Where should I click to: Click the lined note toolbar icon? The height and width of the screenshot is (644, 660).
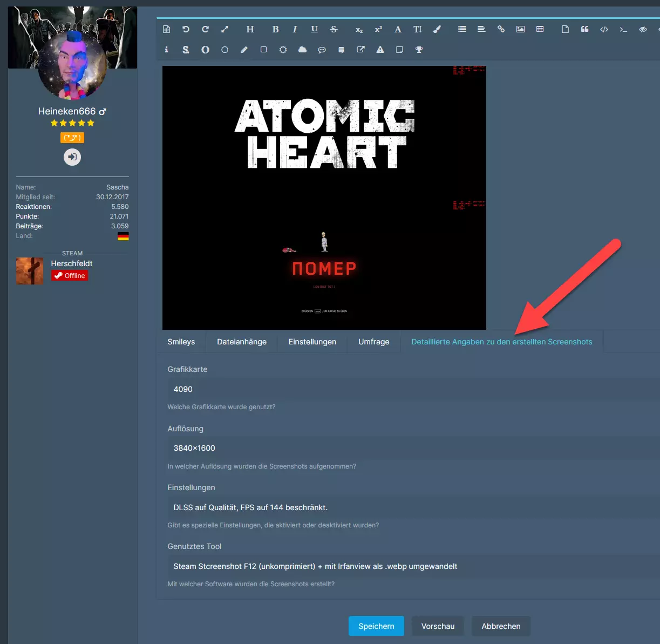[x=341, y=50]
